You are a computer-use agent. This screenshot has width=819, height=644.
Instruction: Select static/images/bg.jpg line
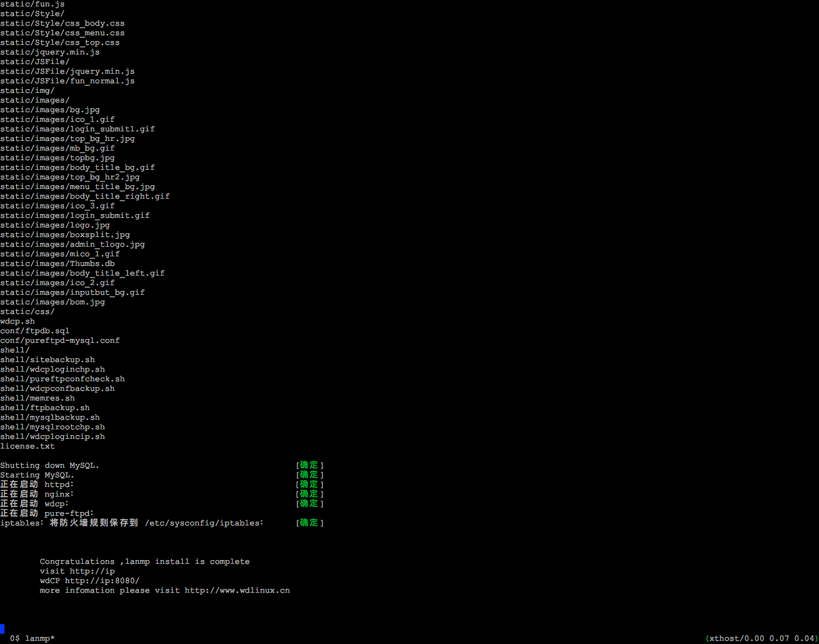pyautogui.click(x=50, y=110)
